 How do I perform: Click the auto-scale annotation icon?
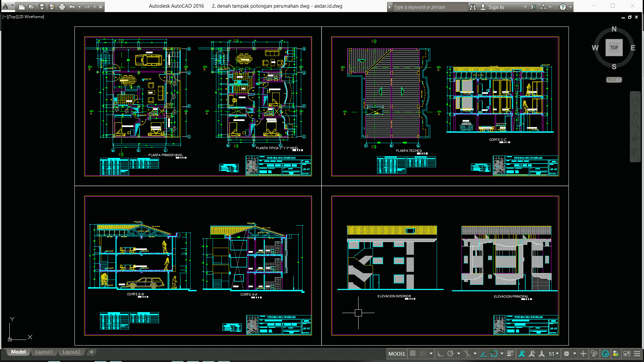coord(532,354)
